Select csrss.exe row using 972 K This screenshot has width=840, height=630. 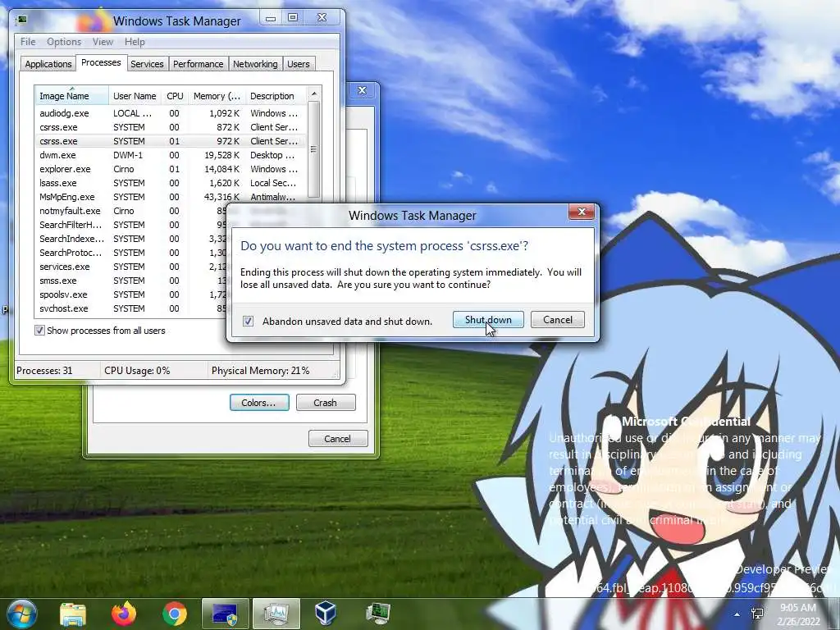pos(171,141)
